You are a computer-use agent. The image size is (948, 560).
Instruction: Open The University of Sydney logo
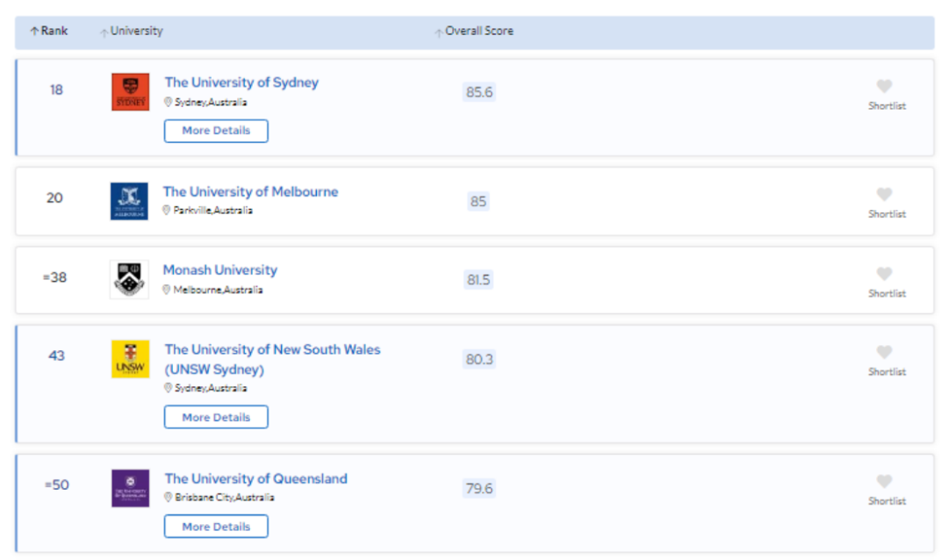tap(130, 92)
